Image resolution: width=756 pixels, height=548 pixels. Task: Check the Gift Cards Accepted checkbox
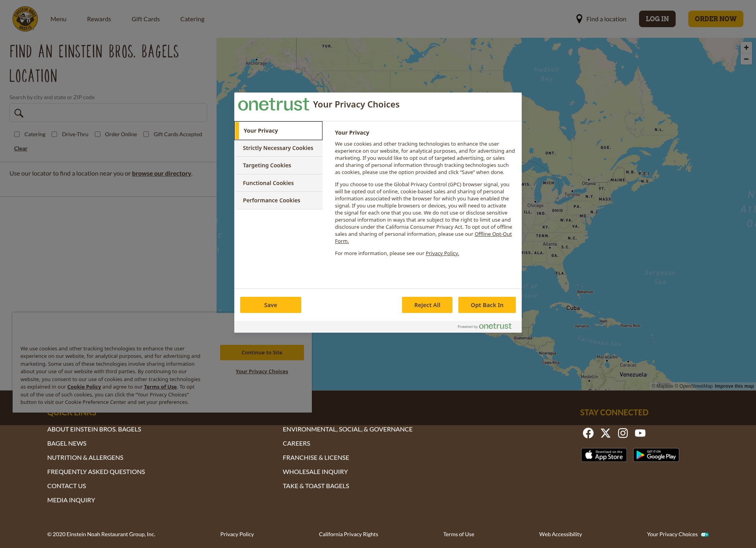[x=146, y=134]
